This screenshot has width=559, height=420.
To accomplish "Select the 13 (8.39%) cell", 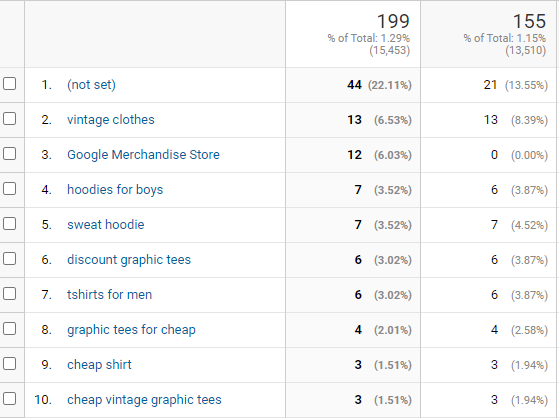I will (488, 120).
